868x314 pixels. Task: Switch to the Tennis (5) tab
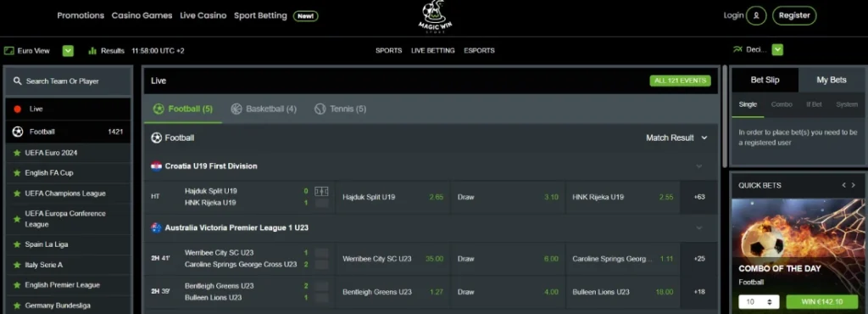tap(341, 109)
